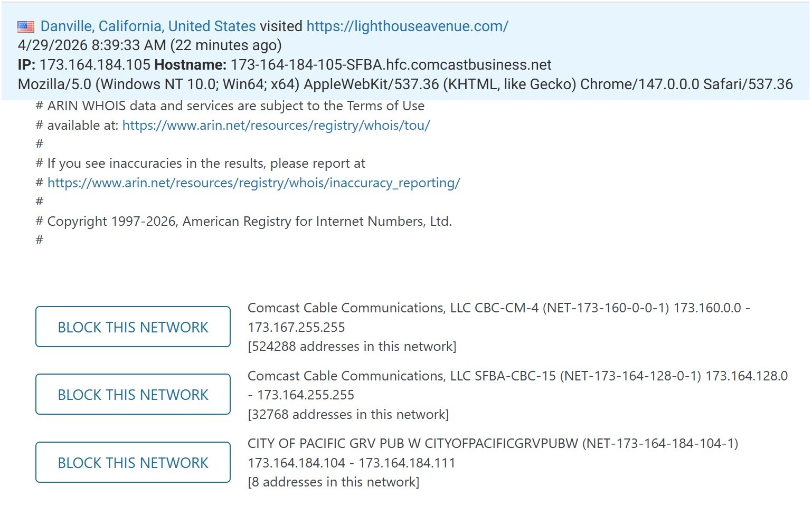Click the 32768 addresses count text

pyautogui.click(x=348, y=415)
